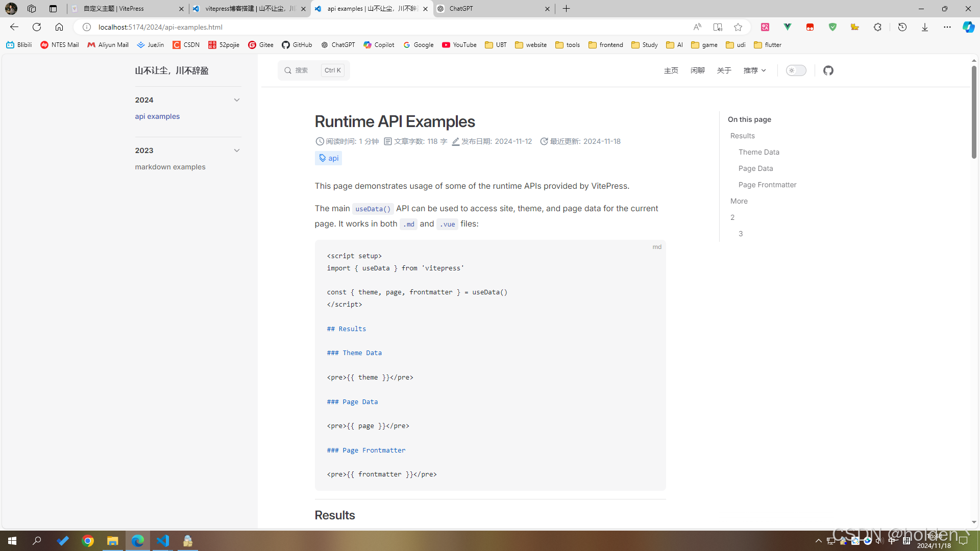Switch to the vitepress博客搭建 tab
This screenshot has height=551, width=980.
[249, 9]
